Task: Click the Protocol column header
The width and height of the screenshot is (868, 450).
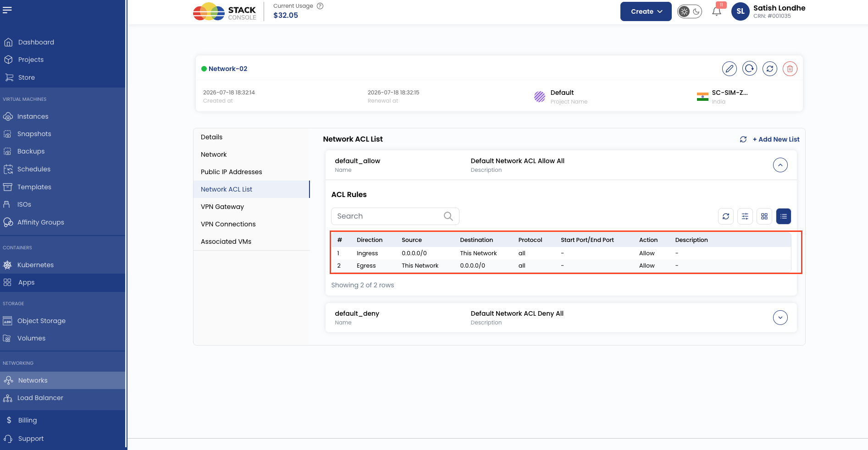Action: click(x=530, y=240)
